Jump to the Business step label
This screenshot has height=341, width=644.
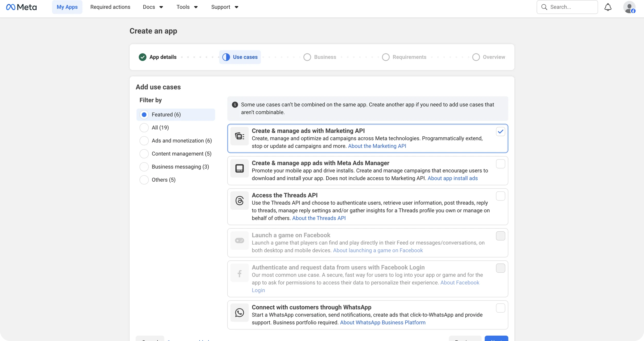pos(325,57)
